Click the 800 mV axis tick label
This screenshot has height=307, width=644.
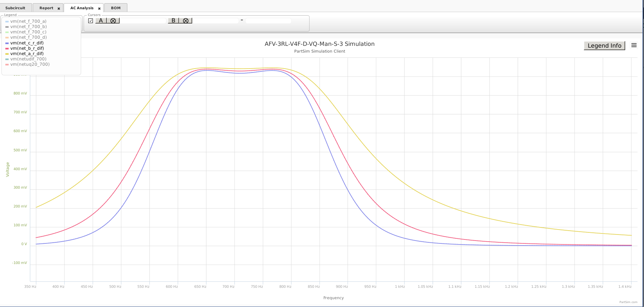click(x=20, y=93)
